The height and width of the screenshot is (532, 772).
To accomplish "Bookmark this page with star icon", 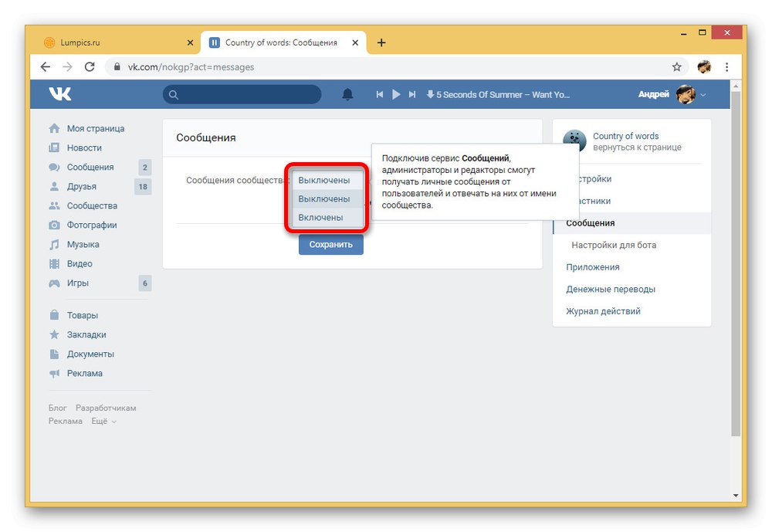I will pyautogui.click(x=676, y=67).
